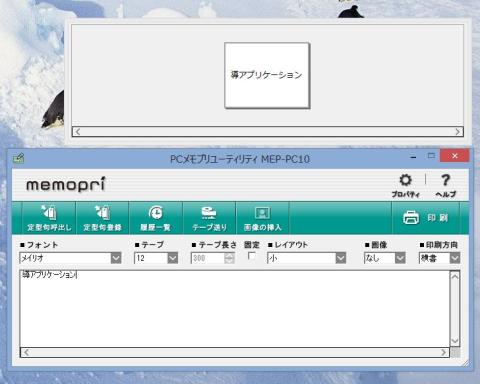Click the label preview thumbnail 導アプリケーション
Image resolution: width=480 pixels, height=384 pixels.
(267, 75)
